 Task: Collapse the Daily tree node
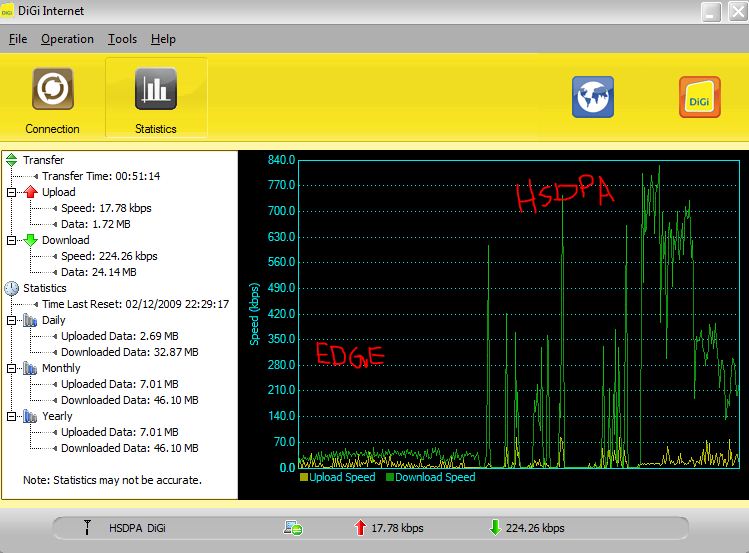(11, 320)
